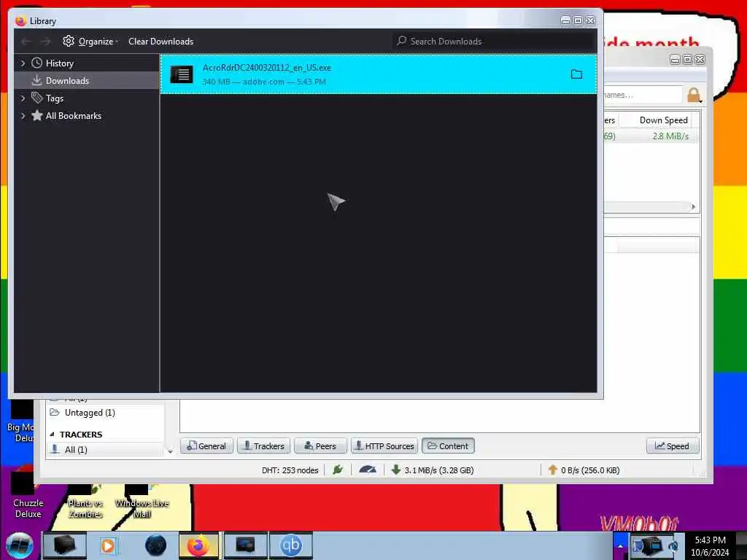Click the qBittorrent lock icon
The image size is (747, 560).
point(694,95)
